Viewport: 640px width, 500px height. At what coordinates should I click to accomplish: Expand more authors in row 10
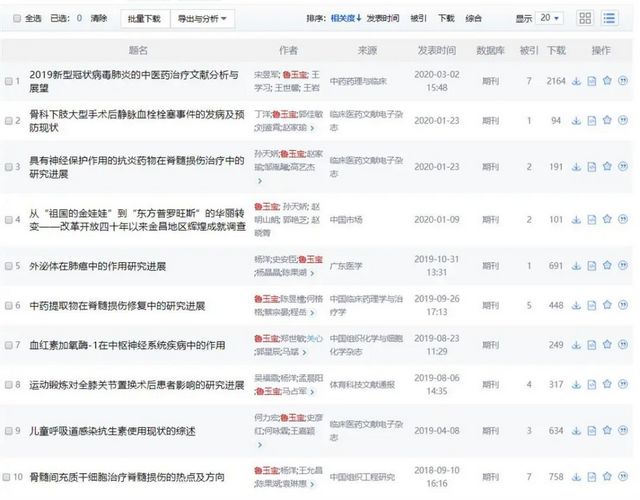coord(312,484)
